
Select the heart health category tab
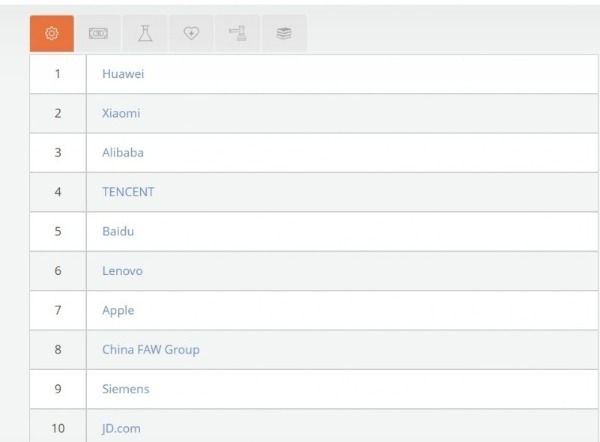tap(191, 34)
